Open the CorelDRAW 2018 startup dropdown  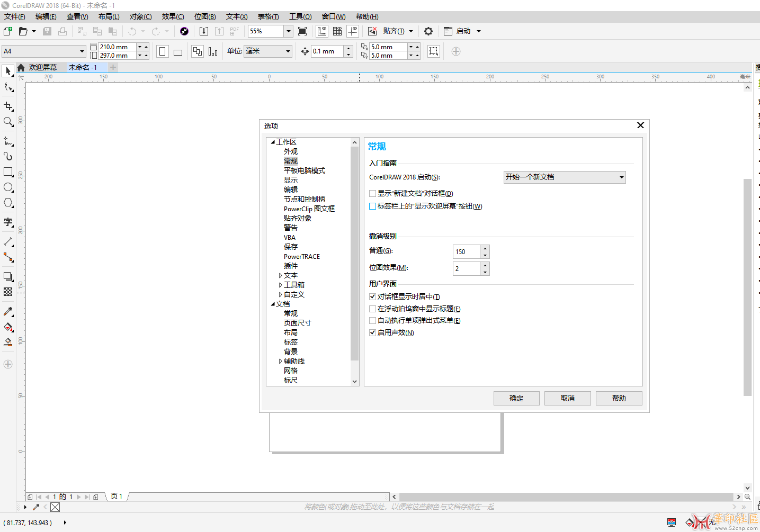565,177
